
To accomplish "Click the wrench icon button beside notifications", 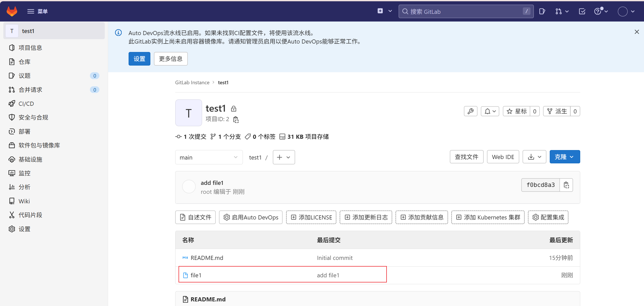I will click(471, 111).
